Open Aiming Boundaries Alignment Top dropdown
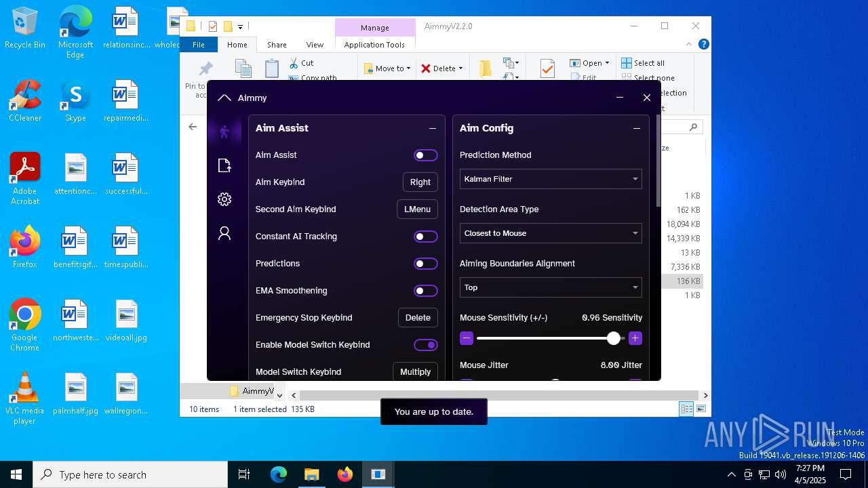The width and height of the screenshot is (868, 488). [551, 287]
